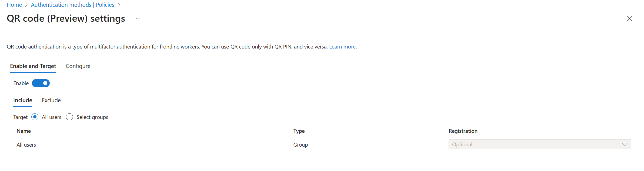Select the Include tab
The height and width of the screenshot is (171, 644).
click(22, 100)
